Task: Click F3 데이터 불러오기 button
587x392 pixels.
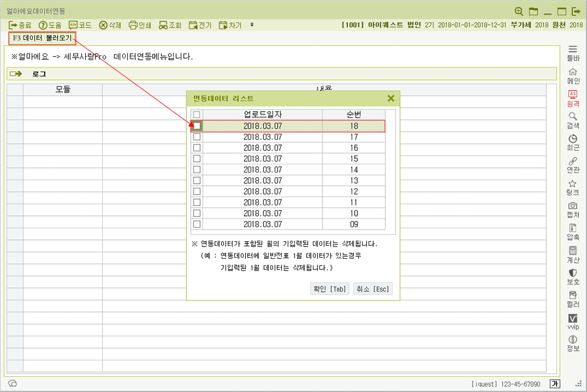Action: point(42,38)
